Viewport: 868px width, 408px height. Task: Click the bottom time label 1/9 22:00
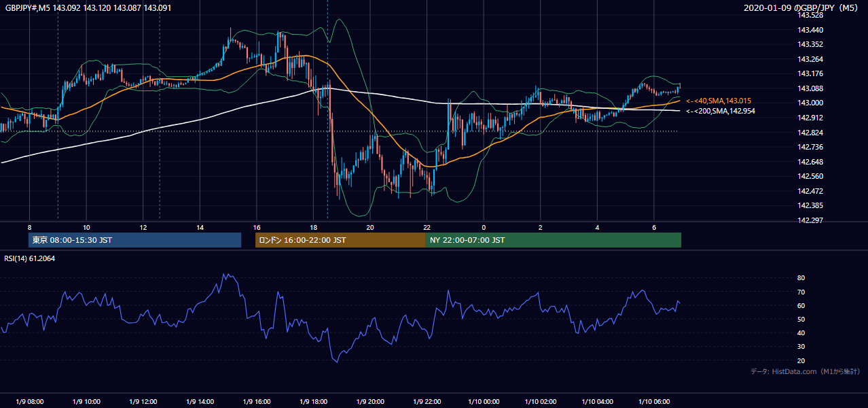tap(427, 402)
